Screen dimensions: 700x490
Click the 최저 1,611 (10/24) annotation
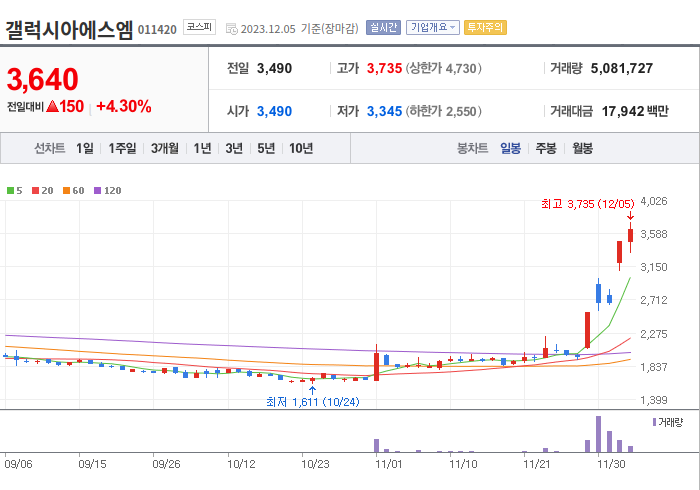point(312,402)
